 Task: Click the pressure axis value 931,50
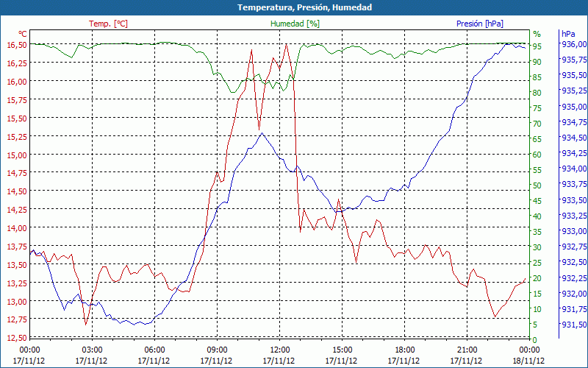tap(574, 325)
